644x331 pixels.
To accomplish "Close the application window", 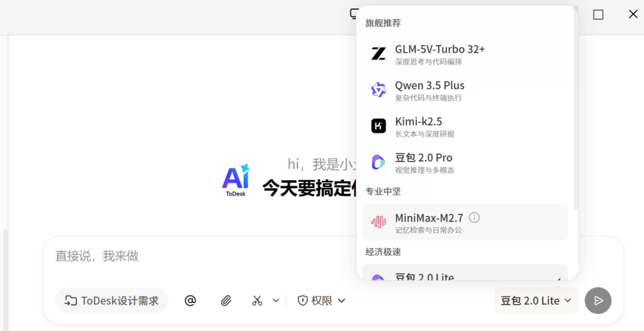I will coord(633,14).
